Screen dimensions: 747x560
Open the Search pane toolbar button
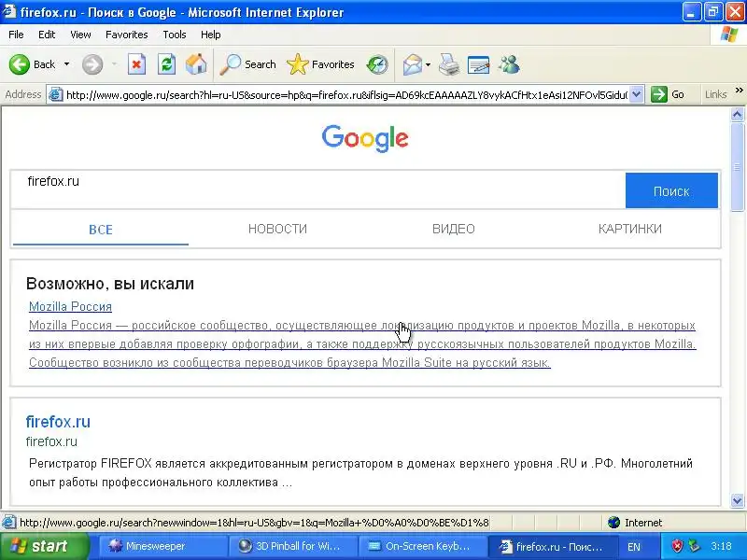(x=247, y=64)
